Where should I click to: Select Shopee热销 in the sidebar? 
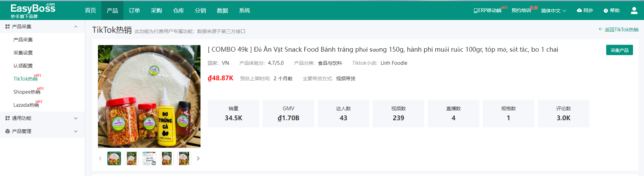click(x=27, y=92)
